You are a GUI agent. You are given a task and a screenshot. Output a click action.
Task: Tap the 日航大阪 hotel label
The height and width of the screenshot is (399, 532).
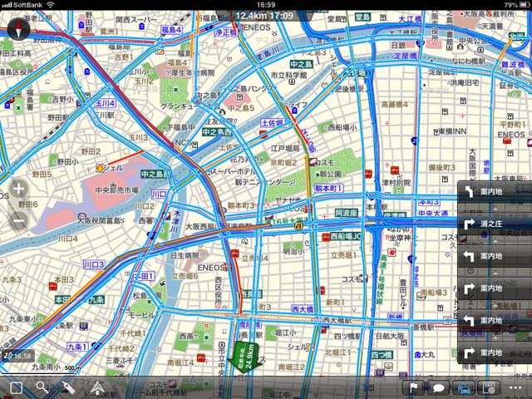[390, 336]
